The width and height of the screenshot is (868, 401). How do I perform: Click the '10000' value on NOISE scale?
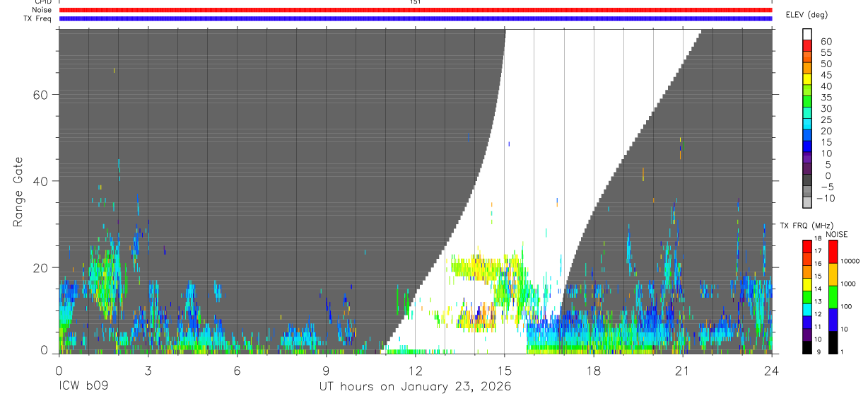click(x=850, y=261)
